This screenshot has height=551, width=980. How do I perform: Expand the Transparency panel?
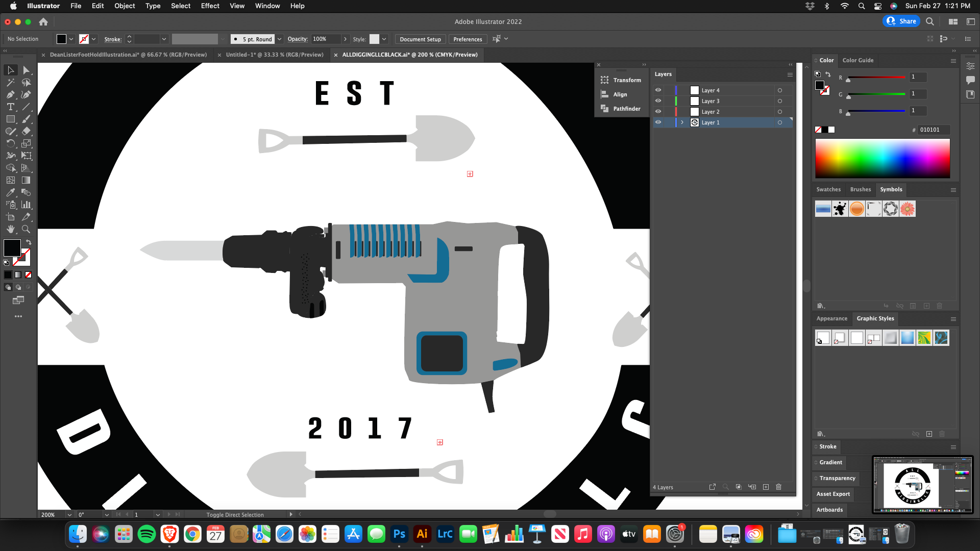click(837, 479)
